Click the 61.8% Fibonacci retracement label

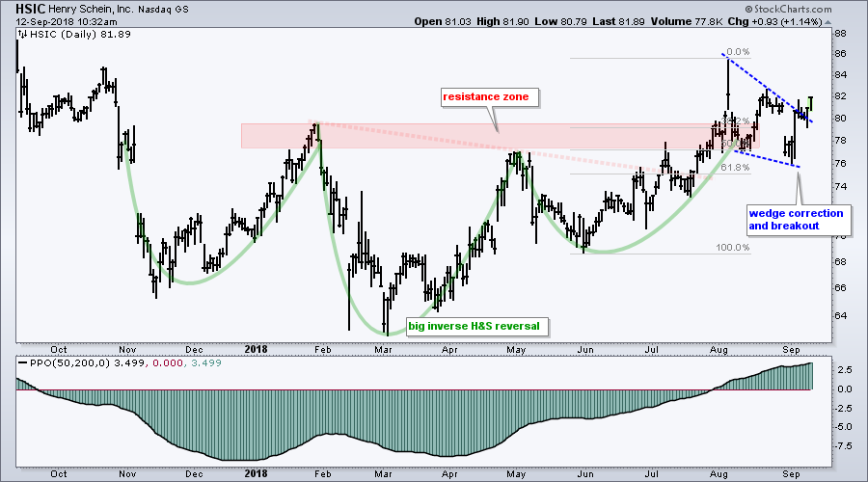click(735, 168)
